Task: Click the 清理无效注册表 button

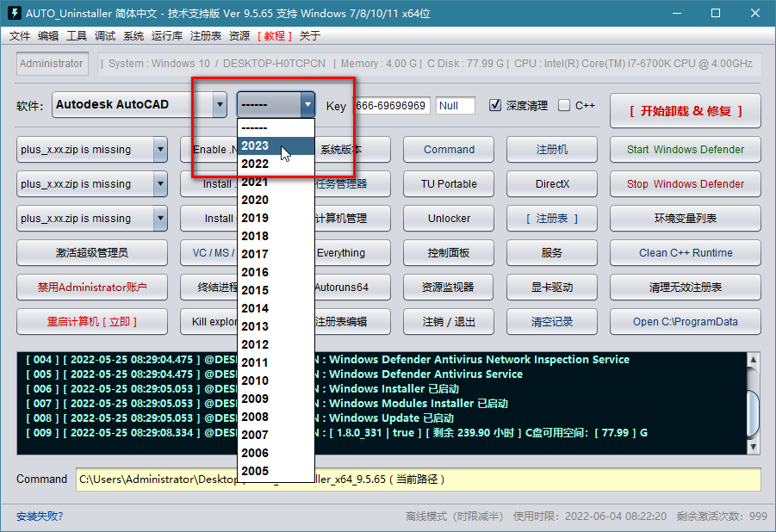Action: 685,287
